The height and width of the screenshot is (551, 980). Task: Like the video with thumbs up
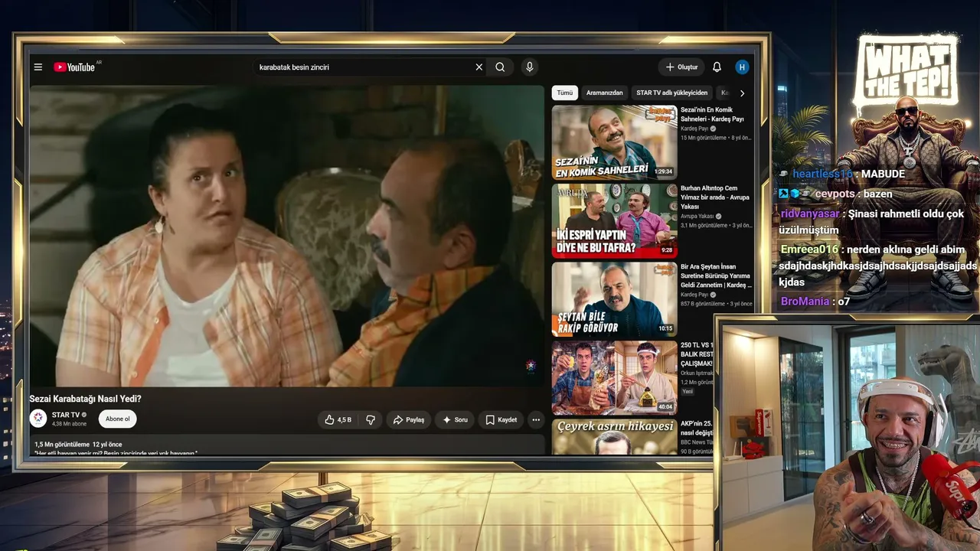(x=338, y=419)
